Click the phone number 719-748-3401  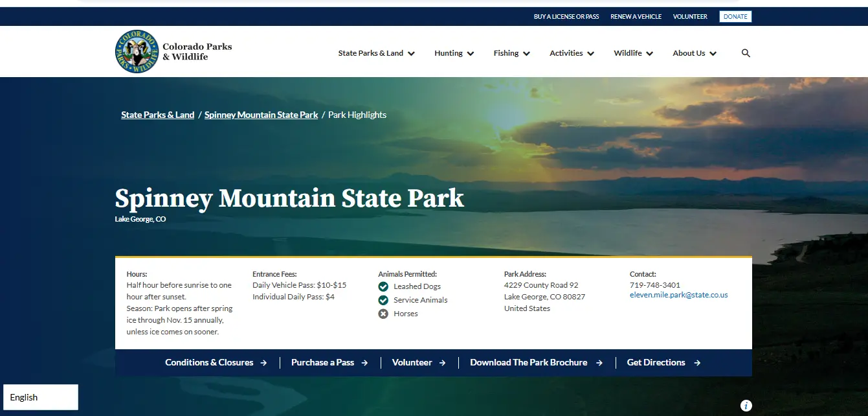pyautogui.click(x=655, y=285)
